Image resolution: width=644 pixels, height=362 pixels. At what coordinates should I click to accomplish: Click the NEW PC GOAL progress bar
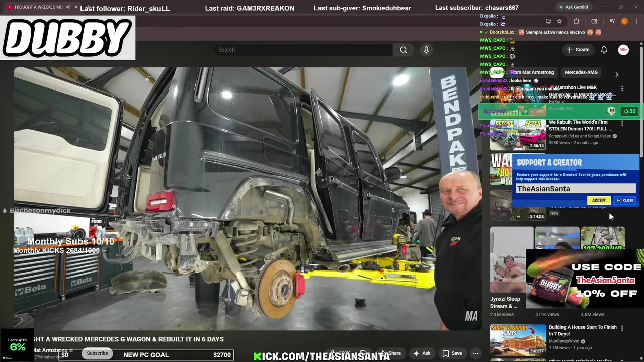click(146, 355)
